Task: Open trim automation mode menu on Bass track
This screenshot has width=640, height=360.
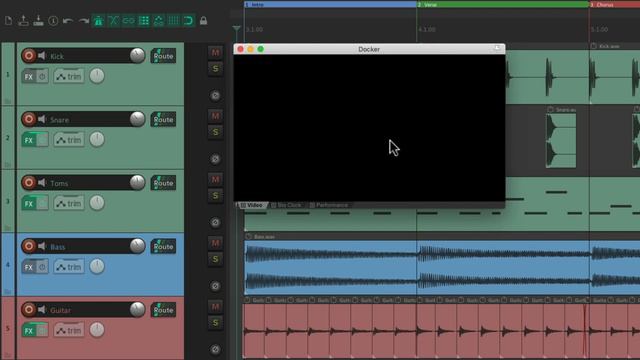Action: pos(69,267)
